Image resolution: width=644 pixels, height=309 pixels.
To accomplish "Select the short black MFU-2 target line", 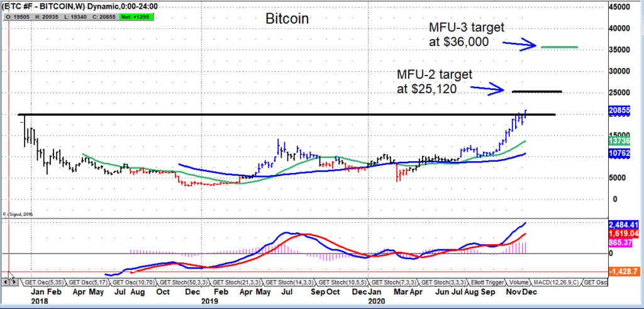I will click(537, 91).
